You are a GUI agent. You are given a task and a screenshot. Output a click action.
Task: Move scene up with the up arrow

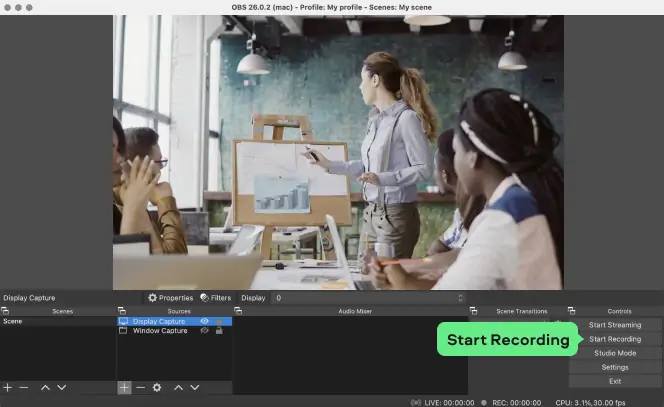[45, 388]
